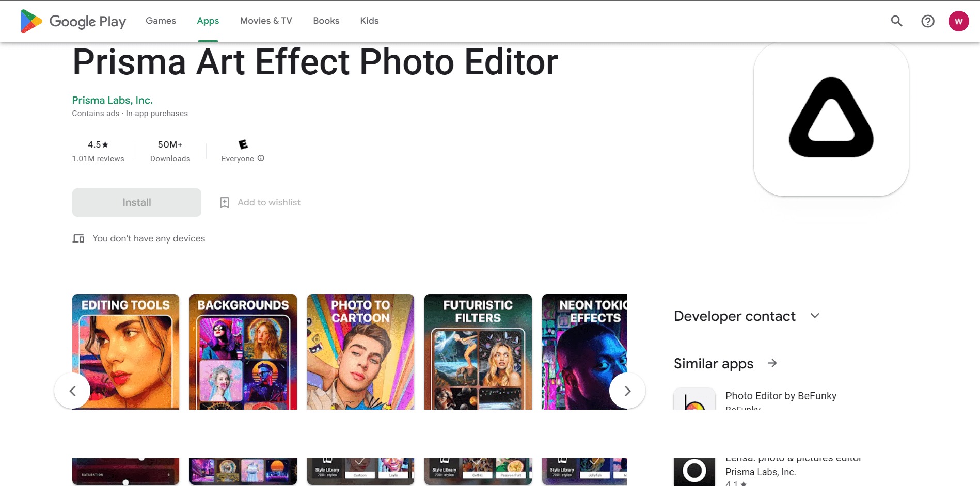Switch to the Apps tab
This screenshot has height=486, width=980.
(208, 21)
